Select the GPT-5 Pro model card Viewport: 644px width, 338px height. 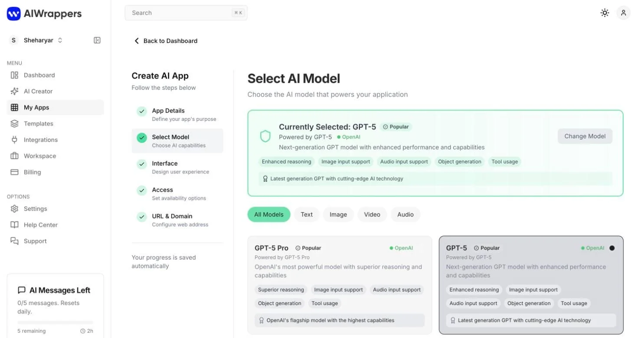pos(340,285)
